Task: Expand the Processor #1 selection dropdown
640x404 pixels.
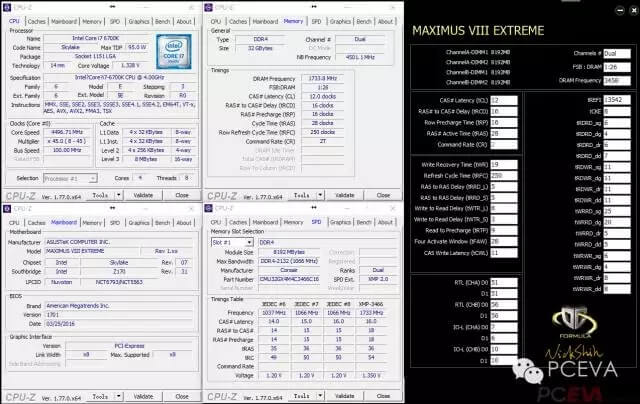Action: pyautogui.click(x=71, y=178)
